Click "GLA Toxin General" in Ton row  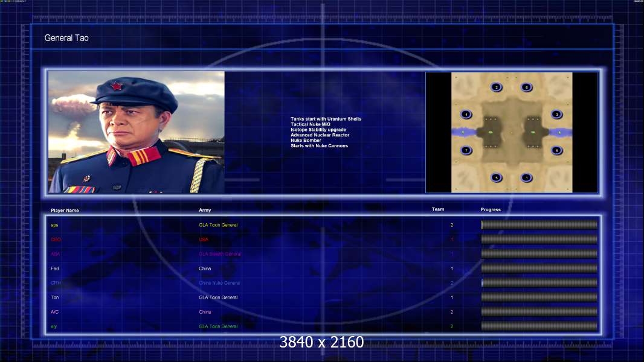pyautogui.click(x=218, y=297)
